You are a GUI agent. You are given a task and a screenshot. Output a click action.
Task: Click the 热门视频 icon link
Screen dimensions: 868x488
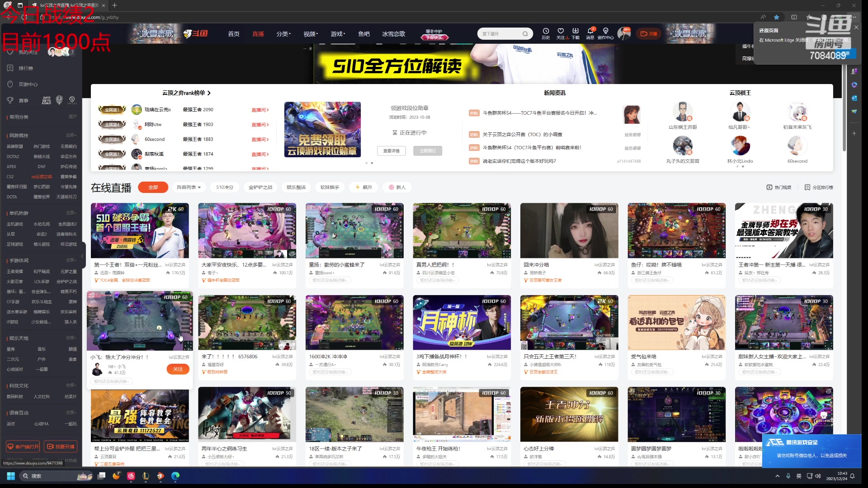779,188
